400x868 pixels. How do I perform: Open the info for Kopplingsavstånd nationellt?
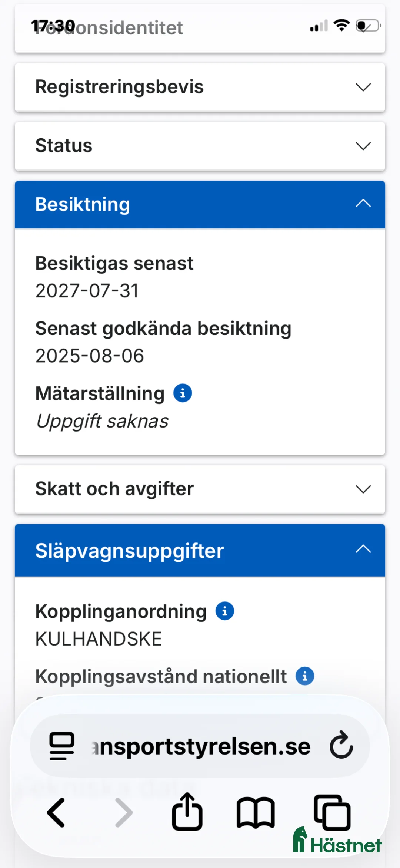[304, 676]
